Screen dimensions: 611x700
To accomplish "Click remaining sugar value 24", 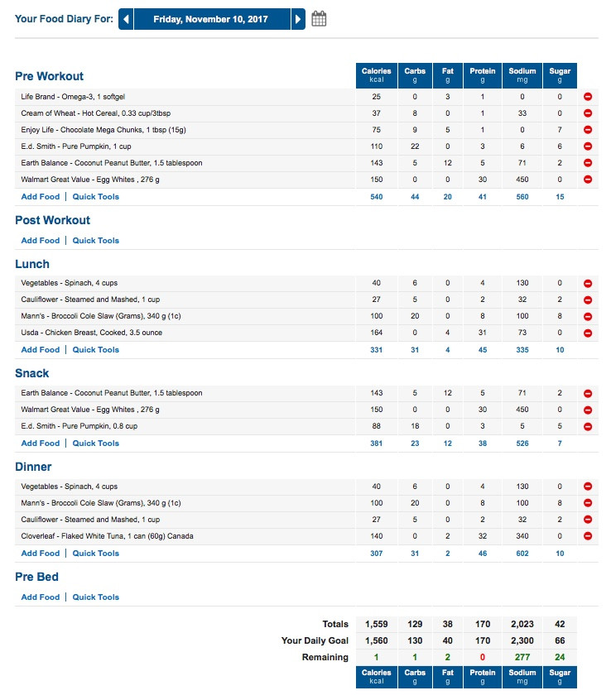I will click(x=560, y=658).
